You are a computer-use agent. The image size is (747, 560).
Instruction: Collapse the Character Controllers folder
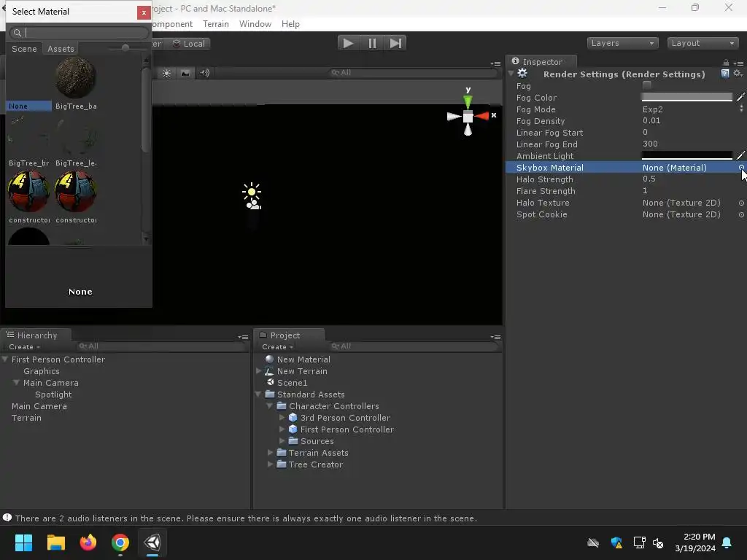[270, 406]
